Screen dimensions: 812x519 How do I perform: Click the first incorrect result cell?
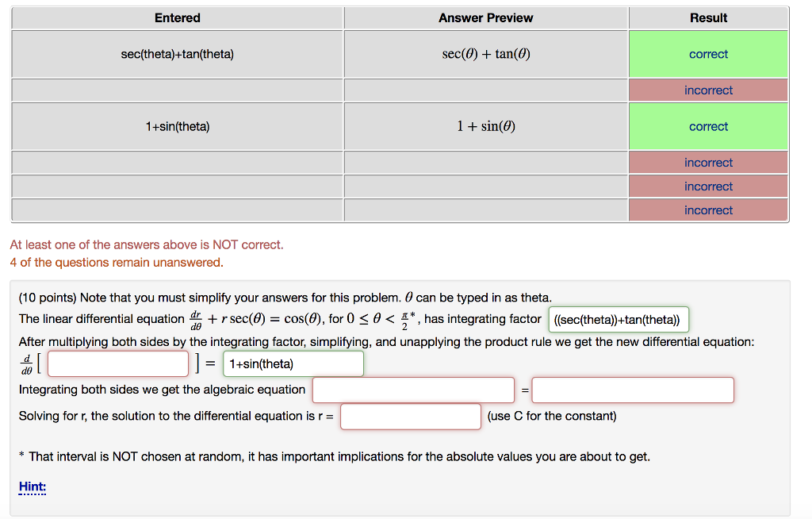(708, 90)
